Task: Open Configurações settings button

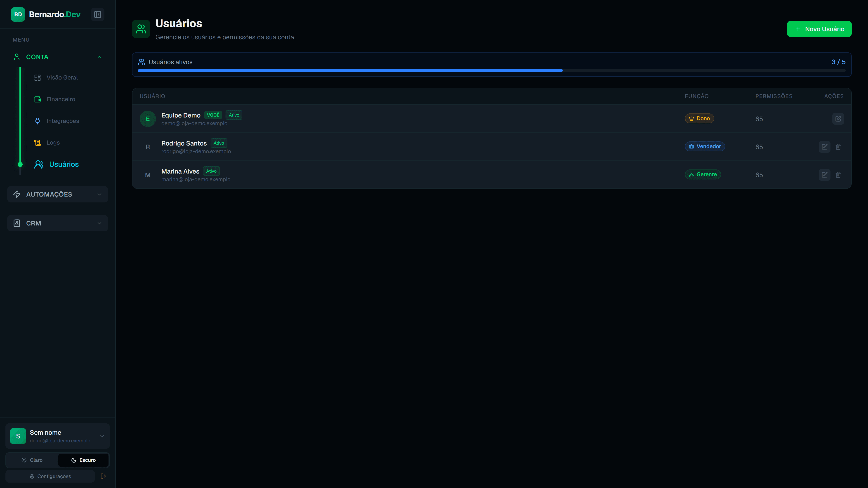Action: 50,476
